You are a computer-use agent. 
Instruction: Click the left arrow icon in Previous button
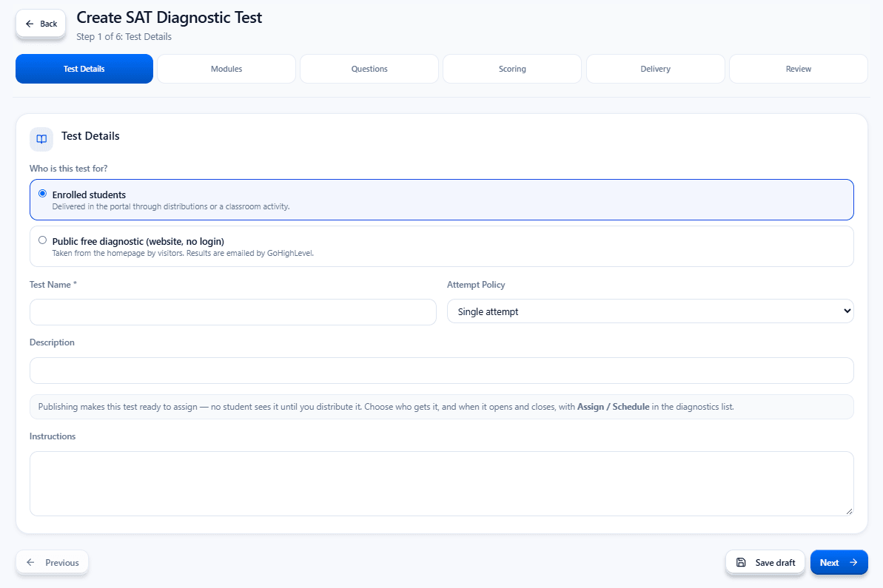click(x=30, y=562)
